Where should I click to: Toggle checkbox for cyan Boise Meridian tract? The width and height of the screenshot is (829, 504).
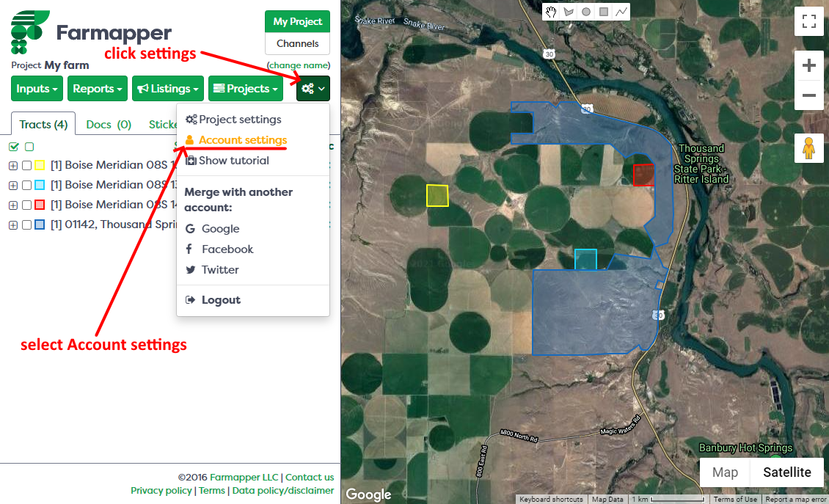click(26, 185)
